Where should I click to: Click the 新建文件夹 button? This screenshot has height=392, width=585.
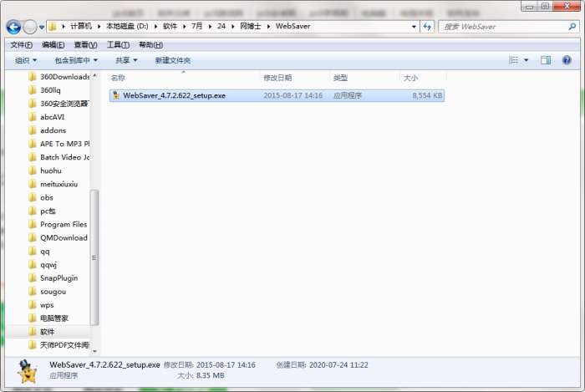point(173,60)
